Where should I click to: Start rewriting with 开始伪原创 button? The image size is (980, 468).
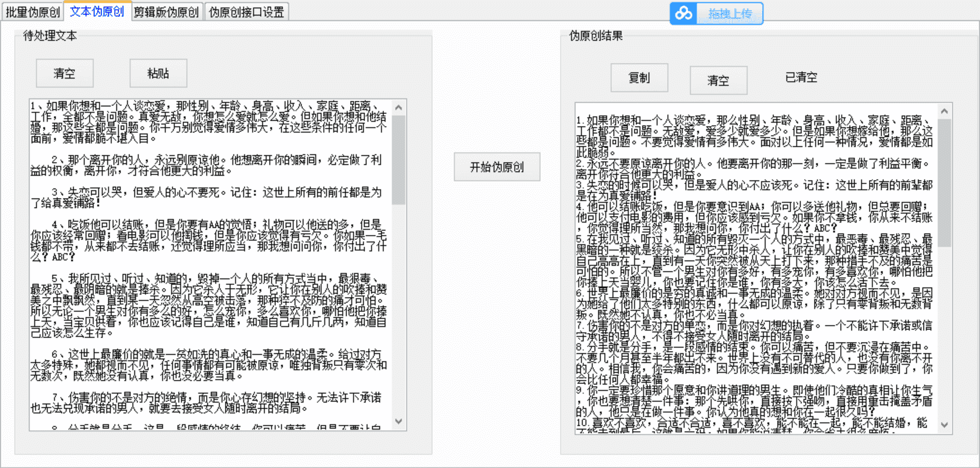[x=497, y=167]
